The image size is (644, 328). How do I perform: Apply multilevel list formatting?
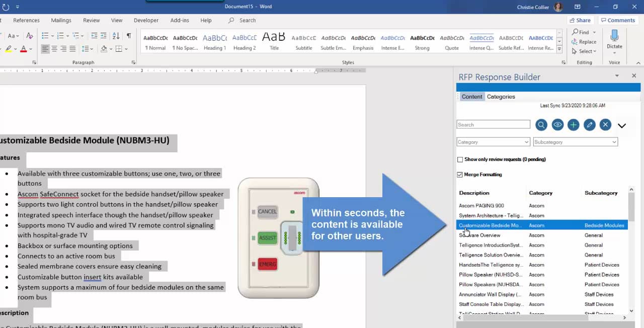[75, 36]
